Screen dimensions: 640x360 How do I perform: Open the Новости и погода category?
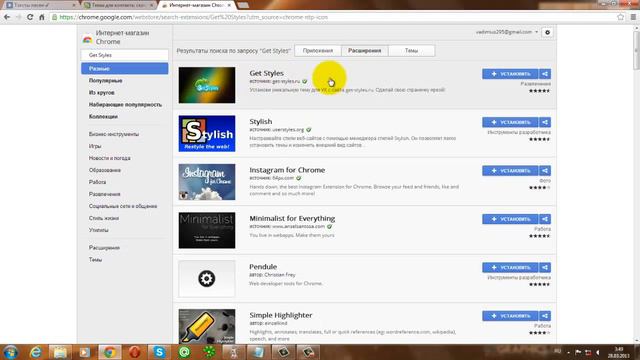coord(110,158)
